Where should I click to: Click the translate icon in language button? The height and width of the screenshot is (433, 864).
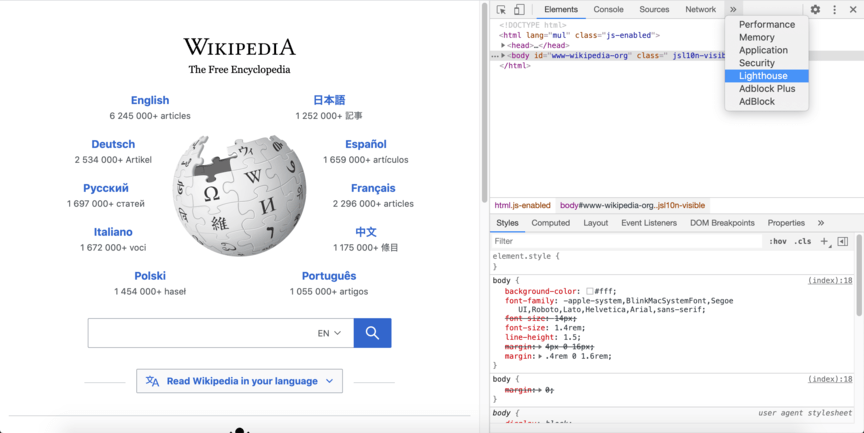tap(152, 381)
